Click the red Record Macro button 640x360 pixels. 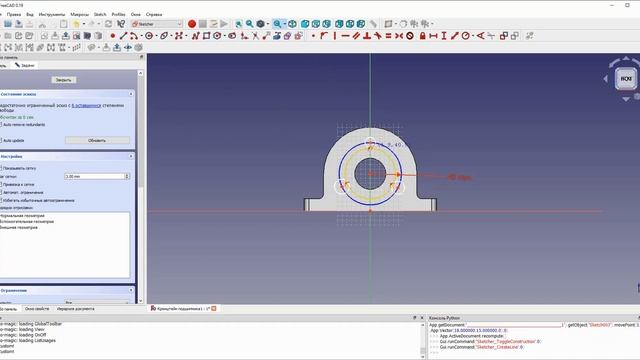coord(192,24)
